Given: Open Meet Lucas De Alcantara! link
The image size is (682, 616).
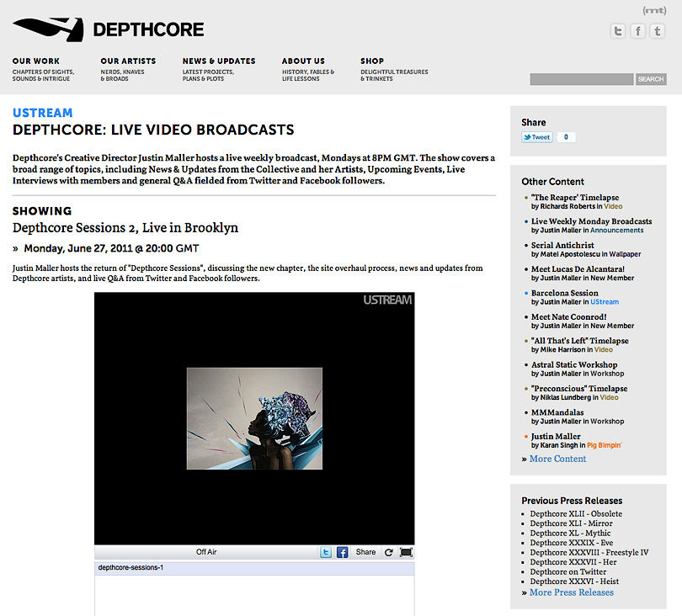Looking at the screenshot, I should [x=578, y=269].
